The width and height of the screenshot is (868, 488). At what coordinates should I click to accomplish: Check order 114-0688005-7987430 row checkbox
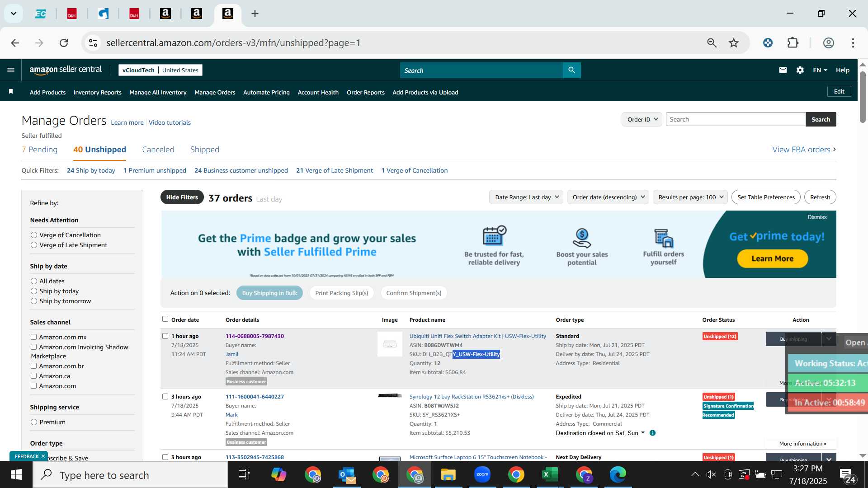(x=165, y=336)
